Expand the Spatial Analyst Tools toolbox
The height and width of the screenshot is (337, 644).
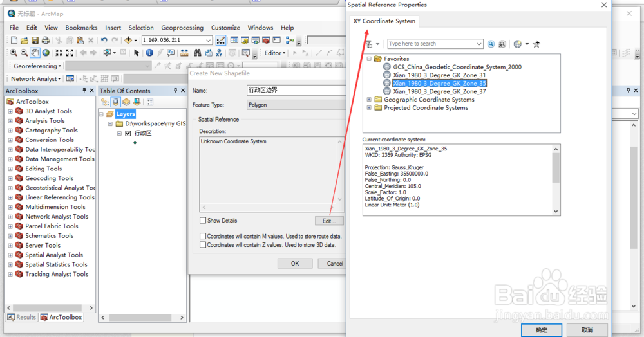10,255
